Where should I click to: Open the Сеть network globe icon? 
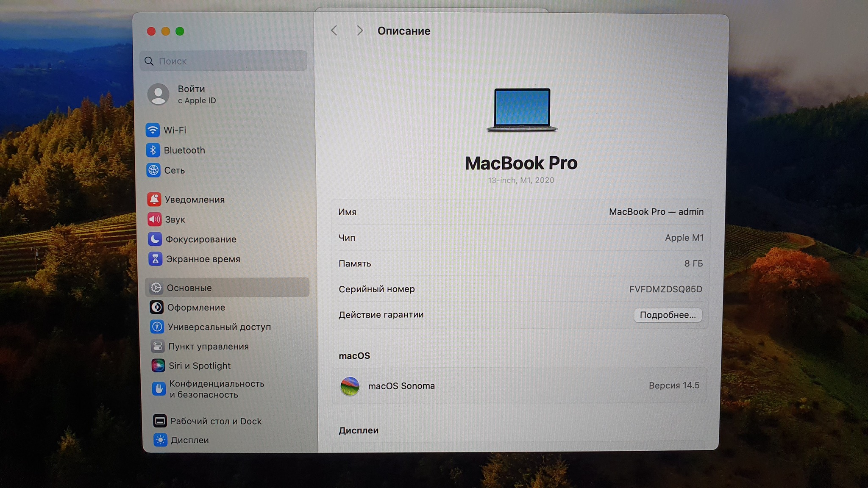153,170
